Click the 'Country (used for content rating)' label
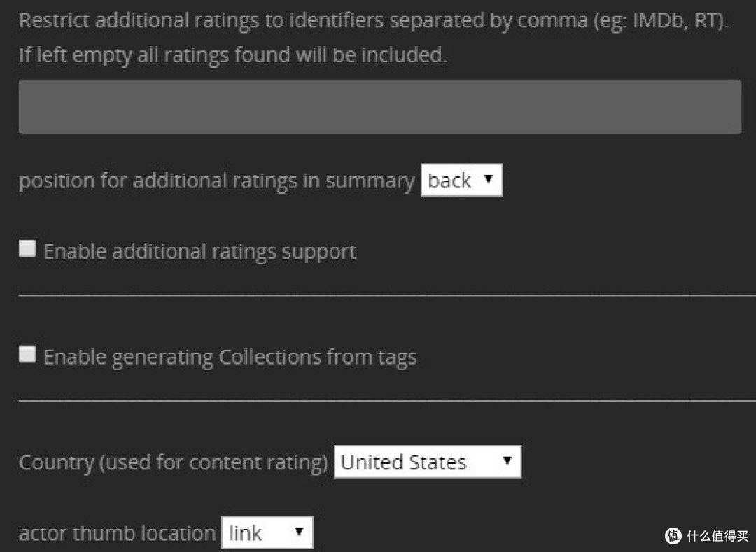 (173, 463)
